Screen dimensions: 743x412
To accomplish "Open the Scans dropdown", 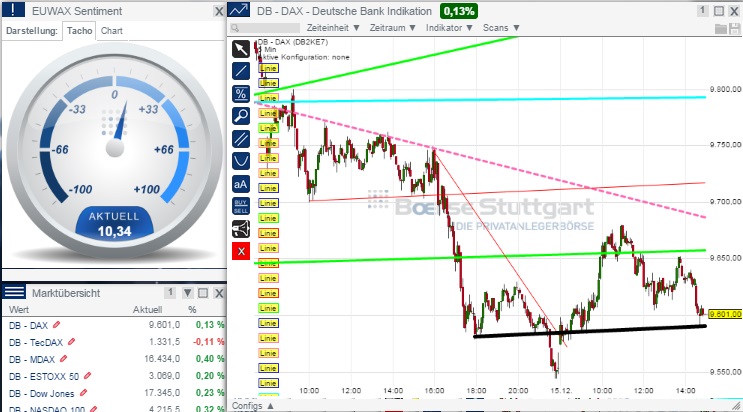I will point(501,28).
